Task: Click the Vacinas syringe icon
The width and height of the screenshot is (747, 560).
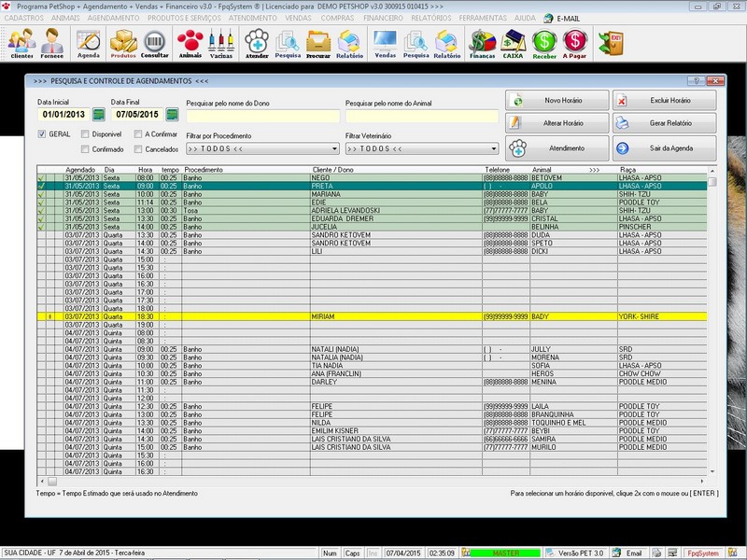Action: 221,42
